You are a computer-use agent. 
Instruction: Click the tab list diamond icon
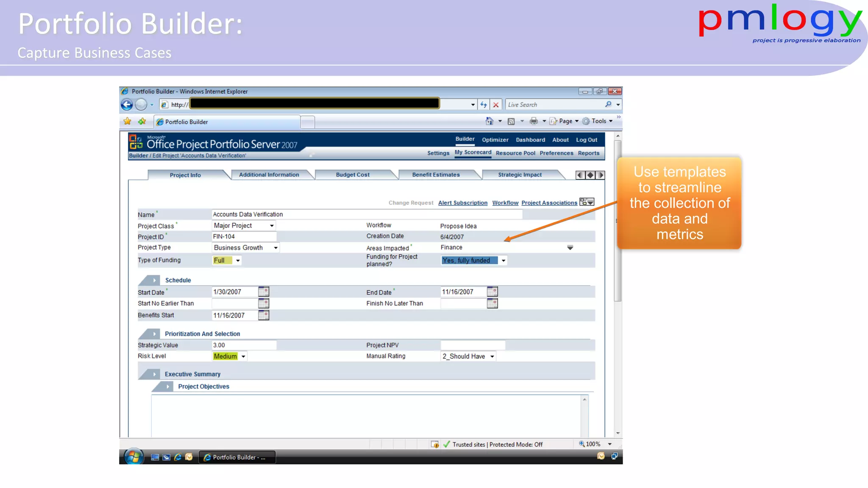click(590, 175)
